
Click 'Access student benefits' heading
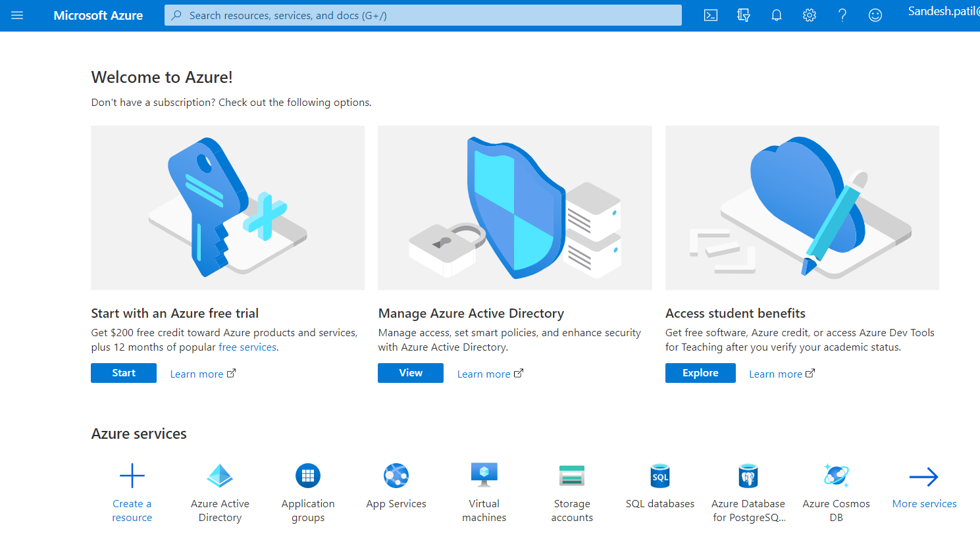coord(735,313)
